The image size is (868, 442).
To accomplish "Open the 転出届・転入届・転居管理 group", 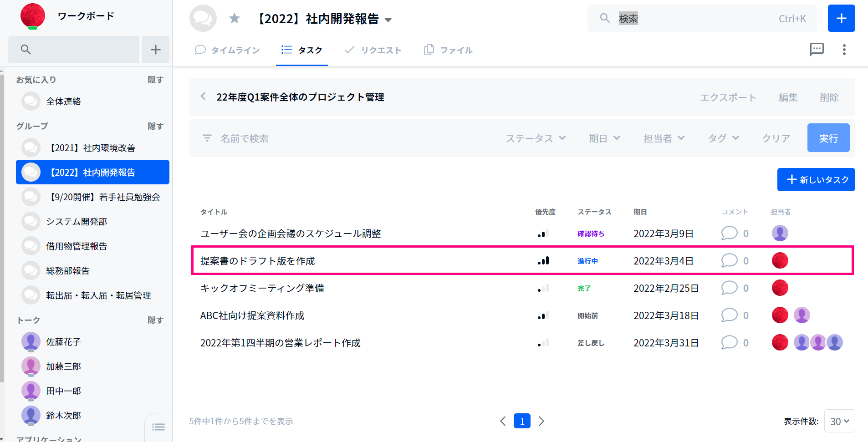I will tap(92, 295).
